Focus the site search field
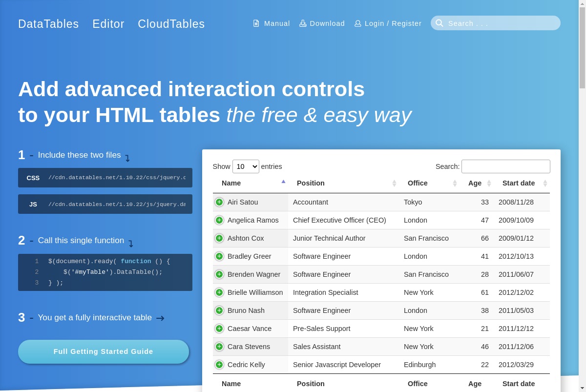Screen dimensions: 586x392 [x=496, y=23]
